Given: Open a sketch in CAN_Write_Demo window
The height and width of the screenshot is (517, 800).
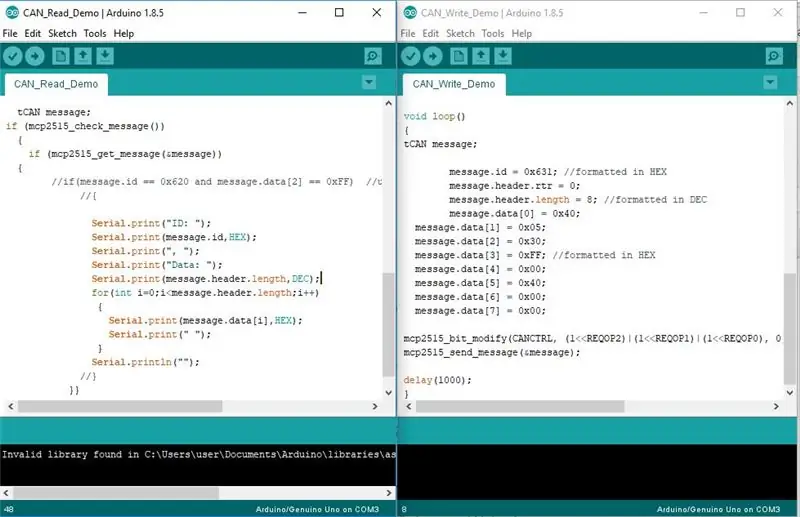Looking at the screenshot, I should click(x=481, y=56).
